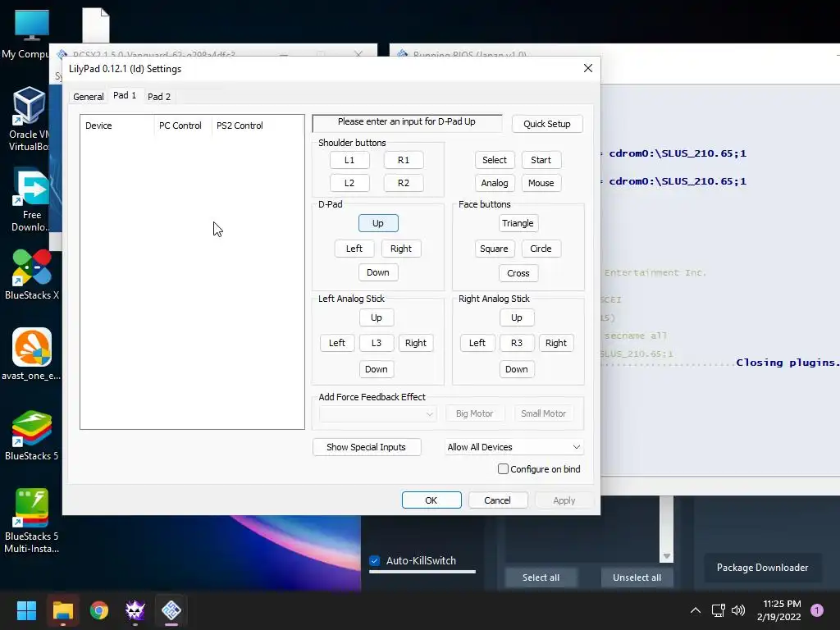
Task: Open Google Chrome from taskbar
Action: click(x=99, y=610)
